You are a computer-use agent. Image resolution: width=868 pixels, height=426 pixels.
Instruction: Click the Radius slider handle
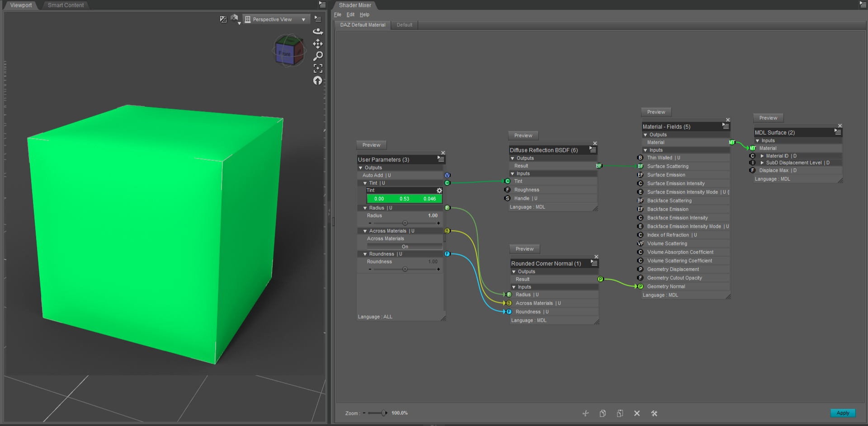(x=405, y=223)
